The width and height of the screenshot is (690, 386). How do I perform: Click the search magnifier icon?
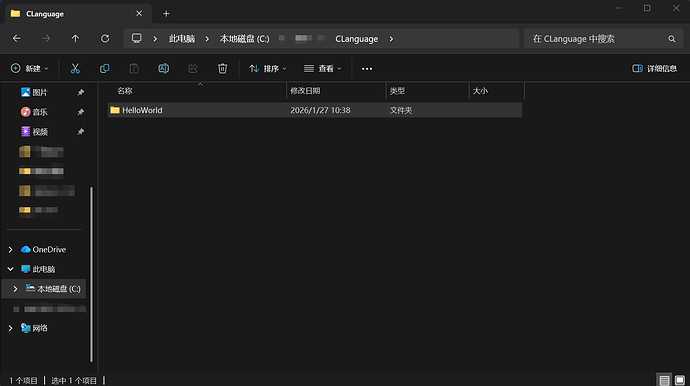coord(672,39)
